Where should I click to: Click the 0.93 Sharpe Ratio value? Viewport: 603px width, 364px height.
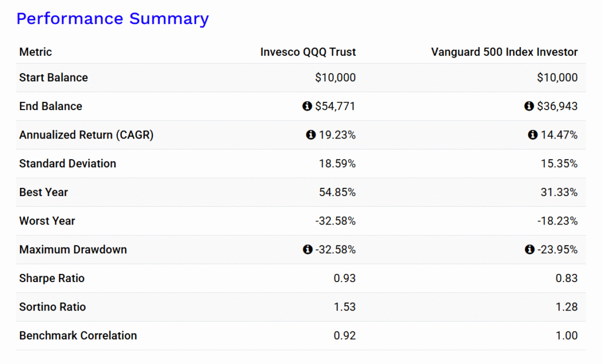coord(344,278)
